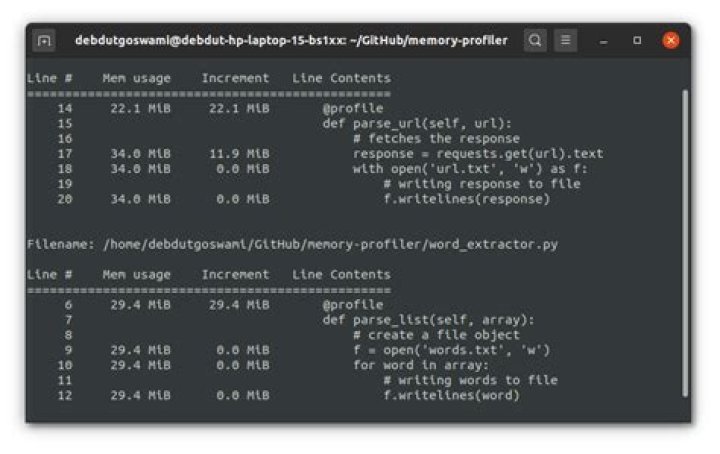Click the '# create a file object' comment
This screenshot has width=720, height=454.
(436, 335)
